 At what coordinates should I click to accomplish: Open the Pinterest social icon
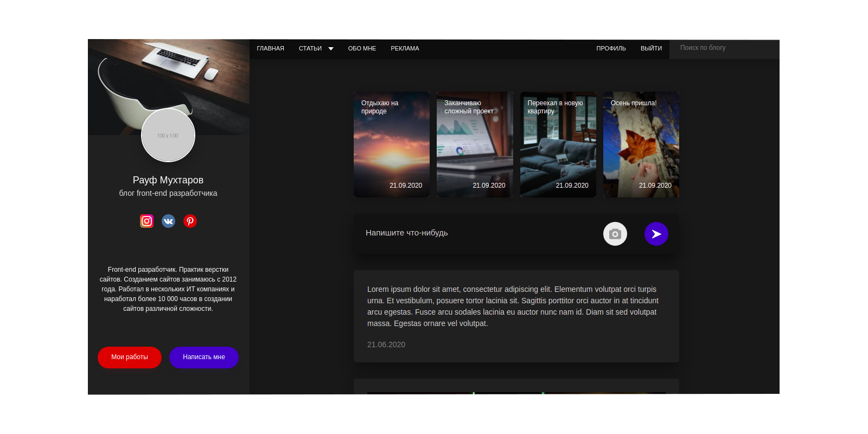click(190, 221)
